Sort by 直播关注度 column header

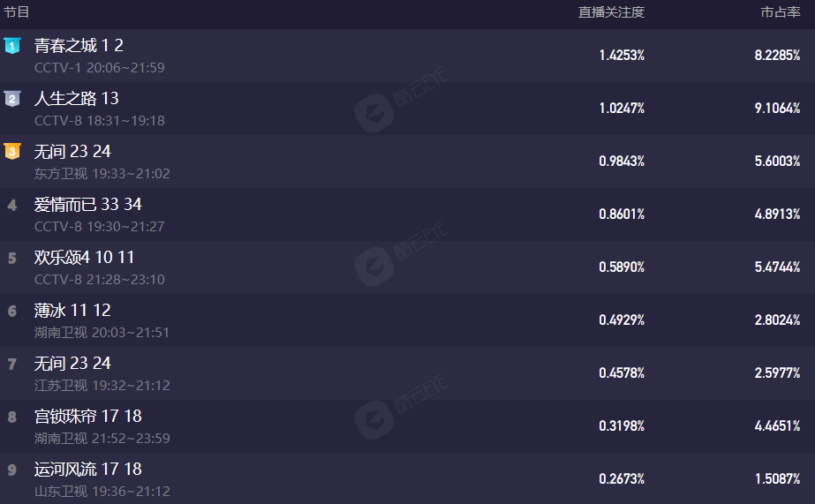coord(611,12)
